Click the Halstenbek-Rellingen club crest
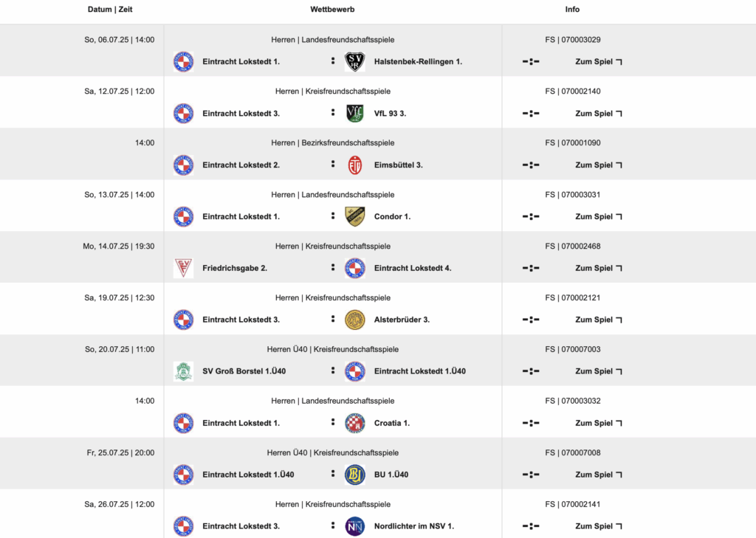Screen dimensions: 756x538 355,62
